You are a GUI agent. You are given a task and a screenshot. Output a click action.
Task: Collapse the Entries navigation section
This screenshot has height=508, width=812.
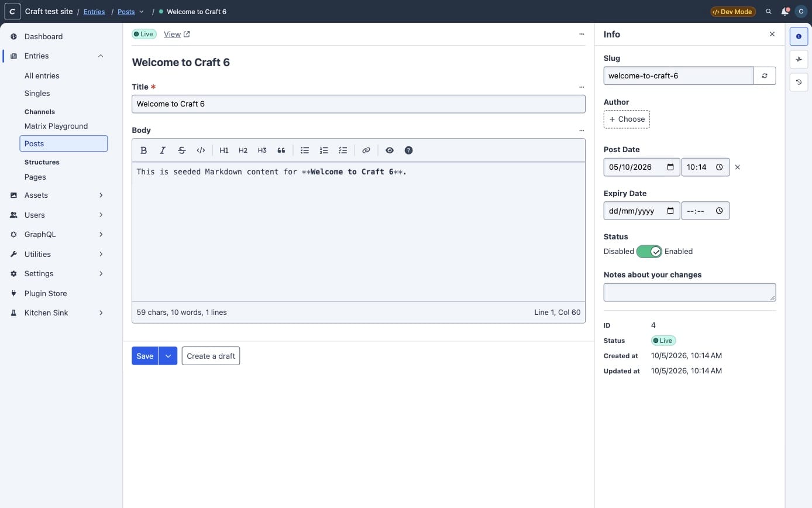[101, 56]
